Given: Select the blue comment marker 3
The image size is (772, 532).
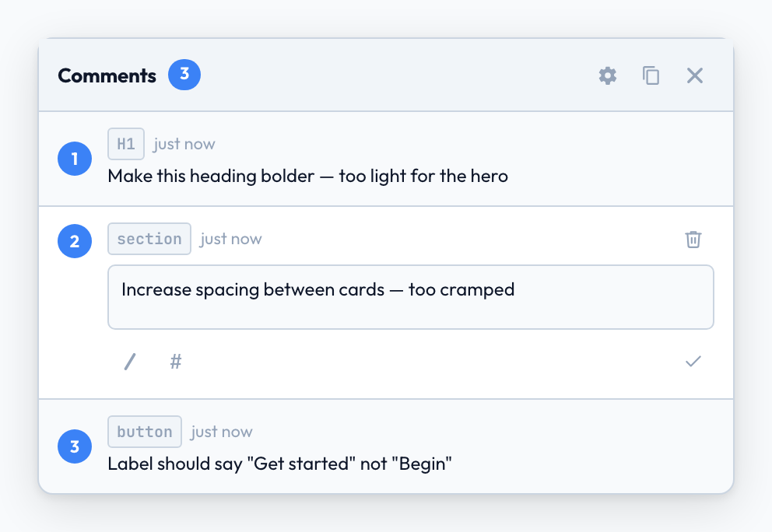Looking at the screenshot, I should coord(75,446).
